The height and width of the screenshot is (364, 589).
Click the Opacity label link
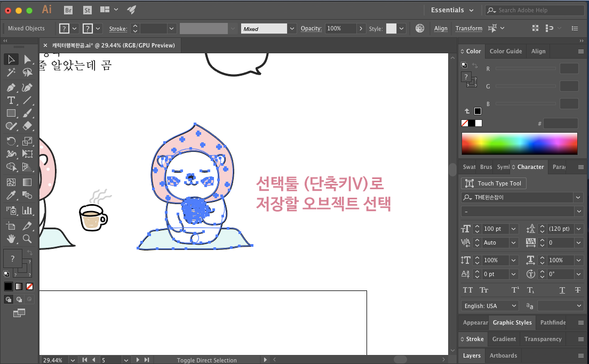pyautogui.click(x=311, y=29)
